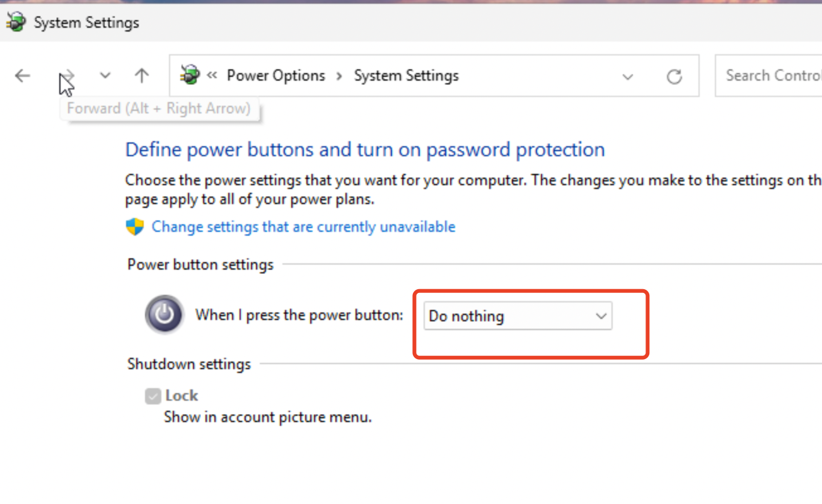
Task: Click 'When I press the power button' label
Action: (299, 315)
